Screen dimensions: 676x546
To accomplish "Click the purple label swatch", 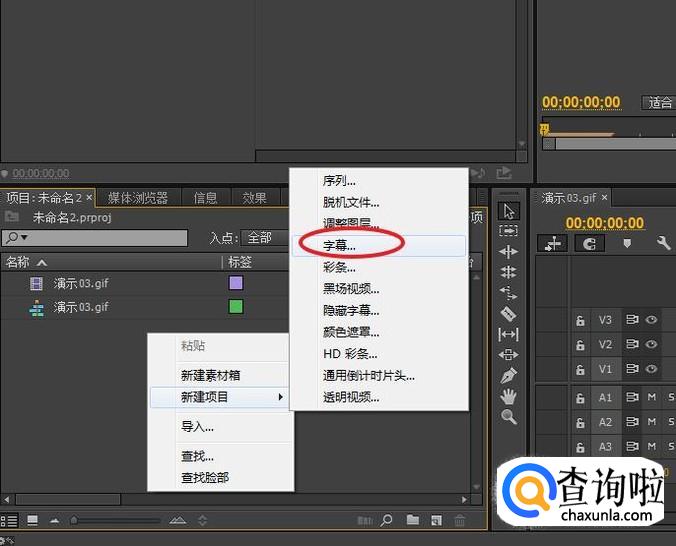I will coord(236,283).
